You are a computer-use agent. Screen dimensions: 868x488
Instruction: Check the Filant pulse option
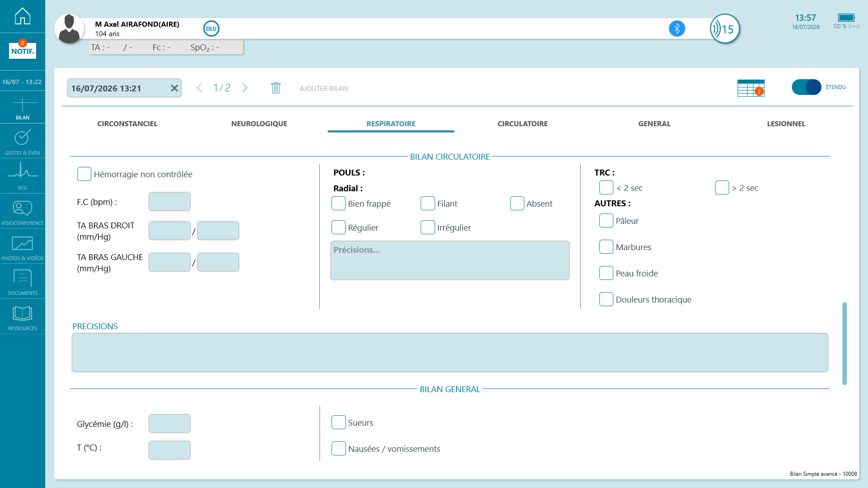pyautogui.click(x=427, y=204)
